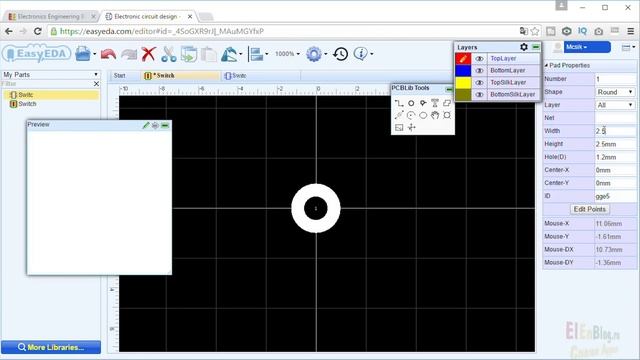640x360 pixels.
Task: Collapse the Pad Properties section
Action: 546,65
